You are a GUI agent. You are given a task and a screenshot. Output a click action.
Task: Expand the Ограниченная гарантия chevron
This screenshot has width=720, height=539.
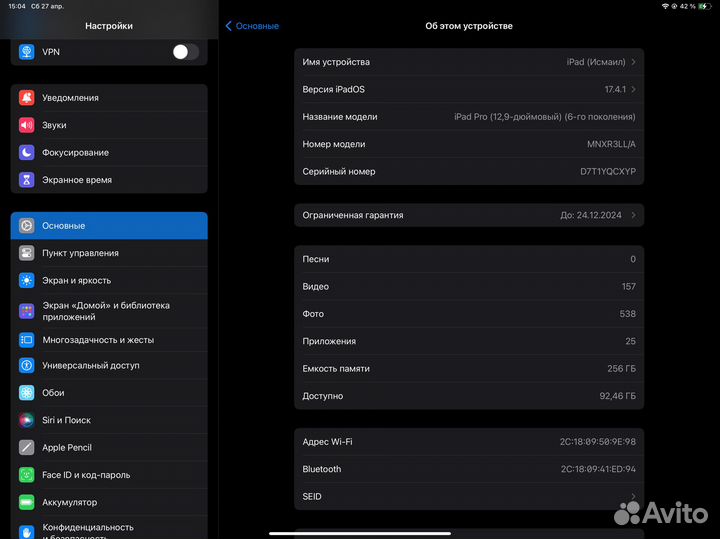634,215
